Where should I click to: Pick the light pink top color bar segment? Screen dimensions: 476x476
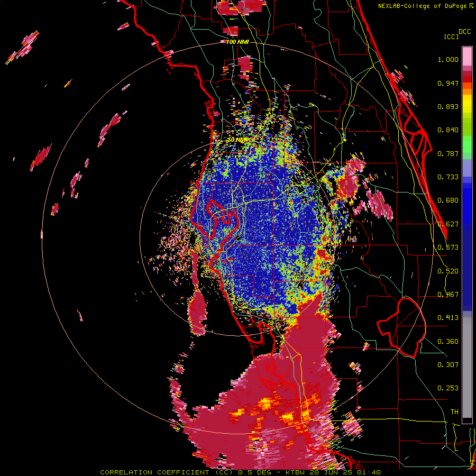pyautogui.click(x=467, y=56)
